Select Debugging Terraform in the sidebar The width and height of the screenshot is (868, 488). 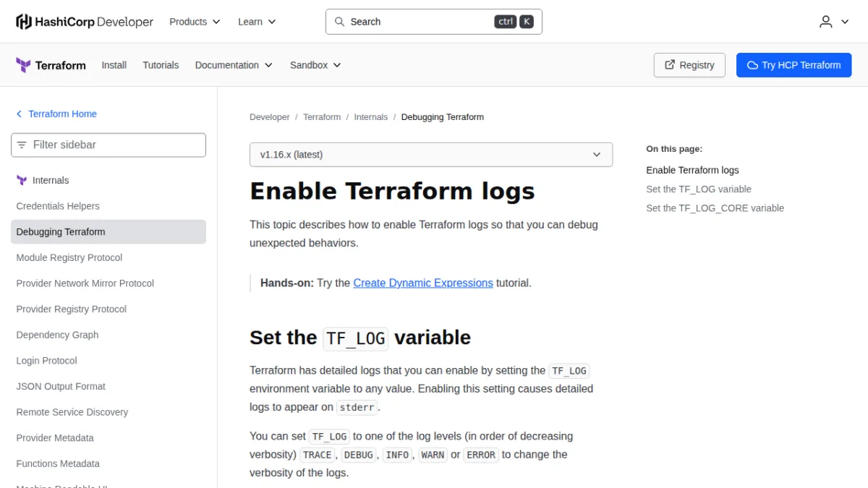tap(109, 232)
